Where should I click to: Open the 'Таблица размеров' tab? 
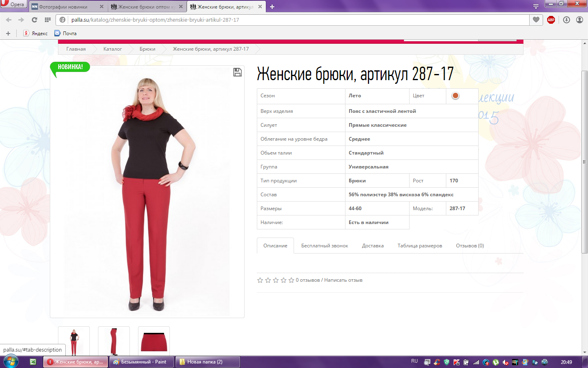[420, 246]
